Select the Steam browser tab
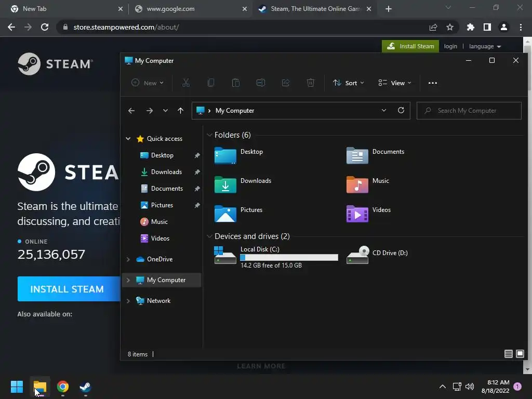Screen dimensions: 532x399 pyautogui.click(x=314, y=9)
